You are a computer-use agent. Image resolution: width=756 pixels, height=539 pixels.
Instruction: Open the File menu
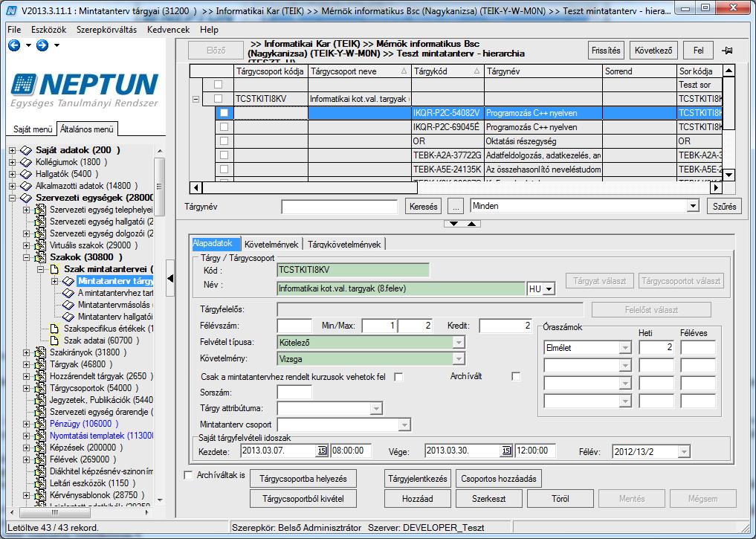pos(14,30)
